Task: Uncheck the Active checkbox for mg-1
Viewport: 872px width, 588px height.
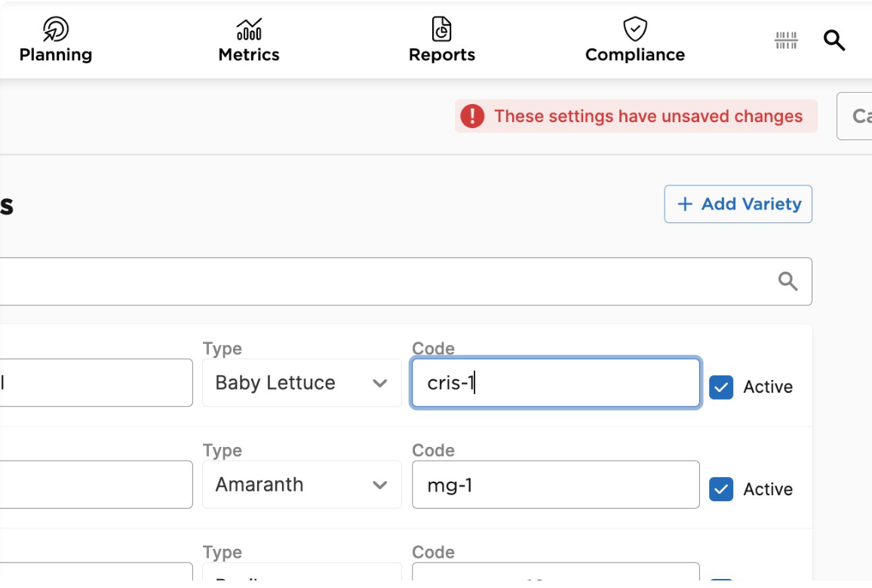Action: [x=720, y=489]
